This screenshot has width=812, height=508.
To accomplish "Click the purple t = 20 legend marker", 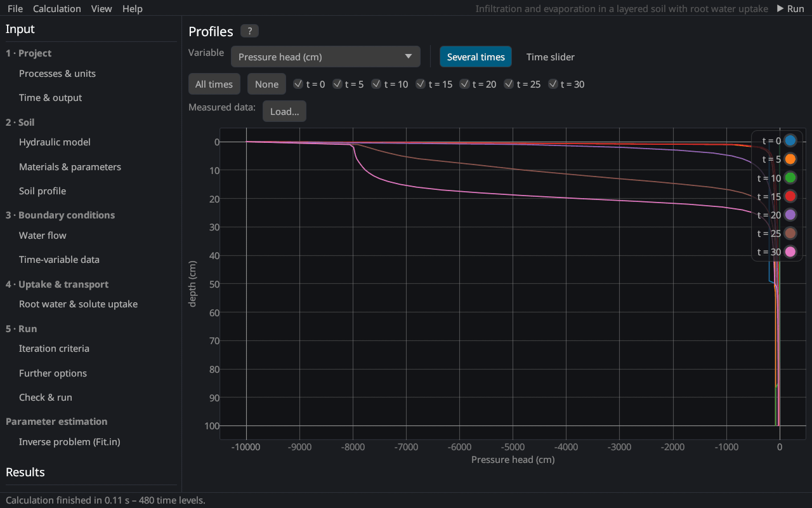I will [x=790, y=215].
